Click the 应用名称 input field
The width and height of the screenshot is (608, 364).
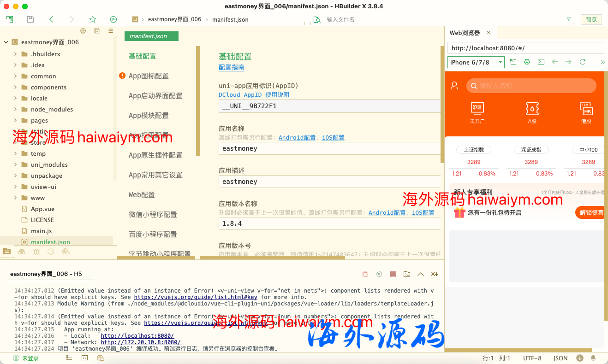point(329,148)
